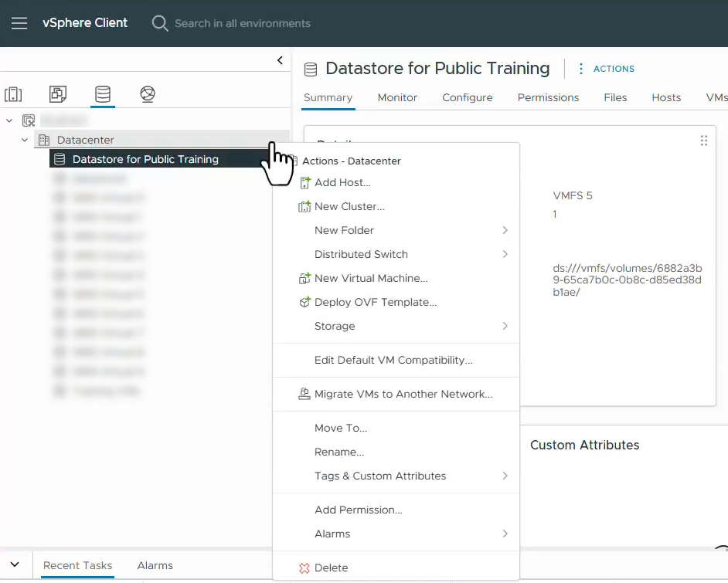728x583 pixels.
Task: Click the New Cluster icon
Action: point(304,206)
